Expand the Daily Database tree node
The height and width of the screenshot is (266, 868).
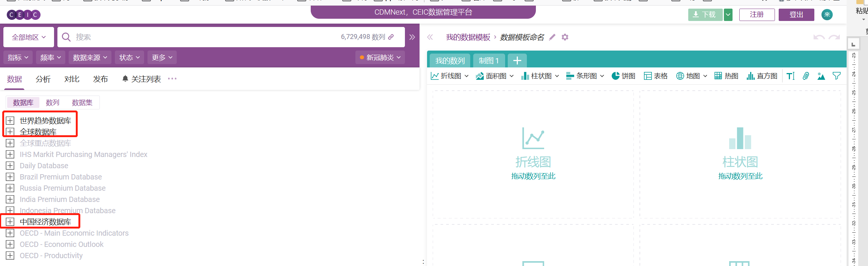10,166
